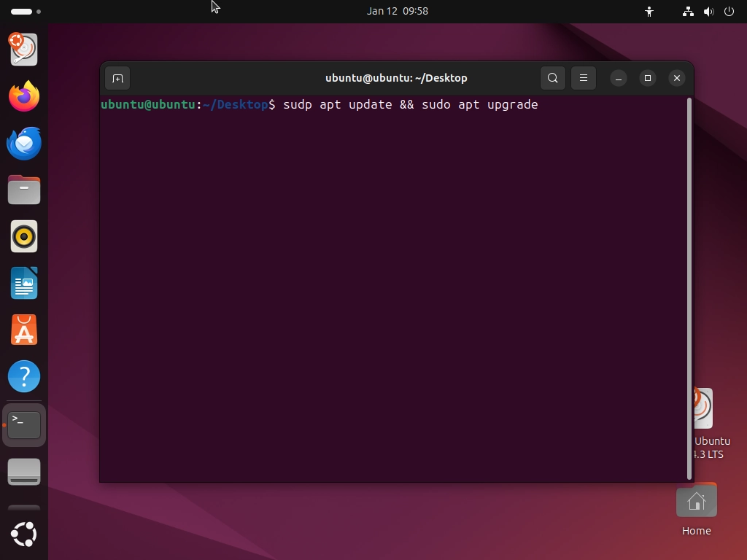Viewport: 747px width, 560px height.
Task: Click the terminal title "ubuntu@ubuntu: ~/Desktop"
Action: (396, 78)
